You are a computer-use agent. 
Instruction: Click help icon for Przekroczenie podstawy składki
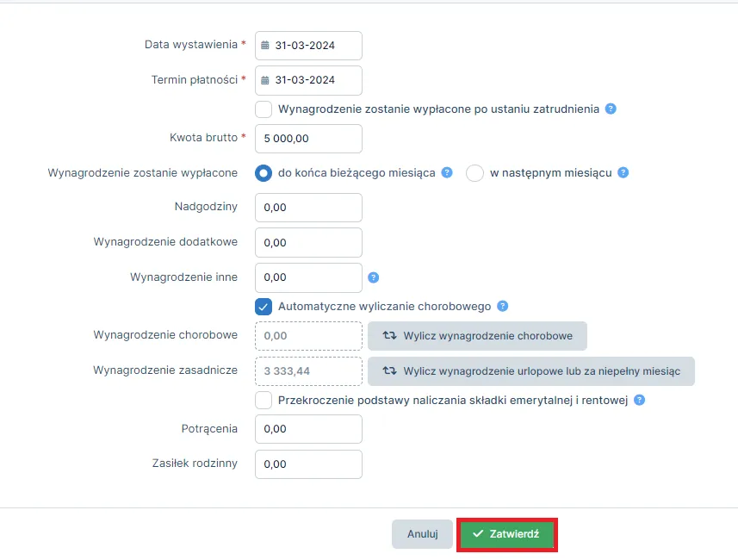pos(639,400)
